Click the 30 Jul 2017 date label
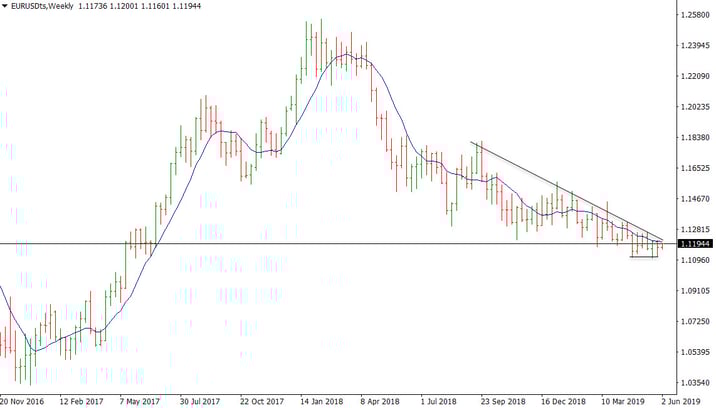 [200, 402]
